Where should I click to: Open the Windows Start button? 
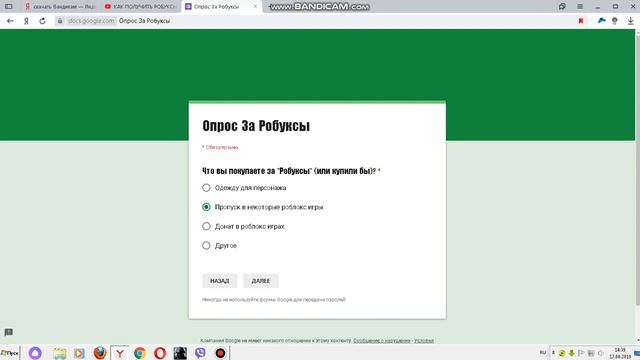pyautogui.click(x=10, y=353)
